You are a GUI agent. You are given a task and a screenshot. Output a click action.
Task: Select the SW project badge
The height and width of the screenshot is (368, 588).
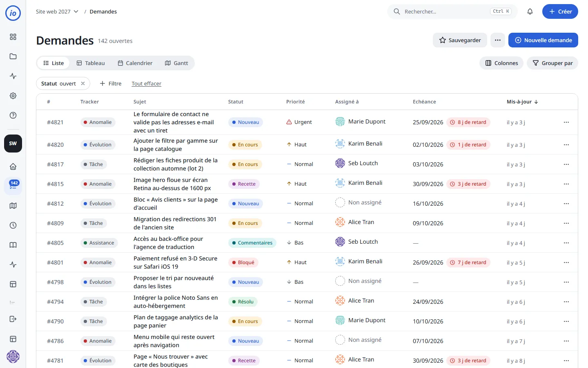[x=13, y=144]
